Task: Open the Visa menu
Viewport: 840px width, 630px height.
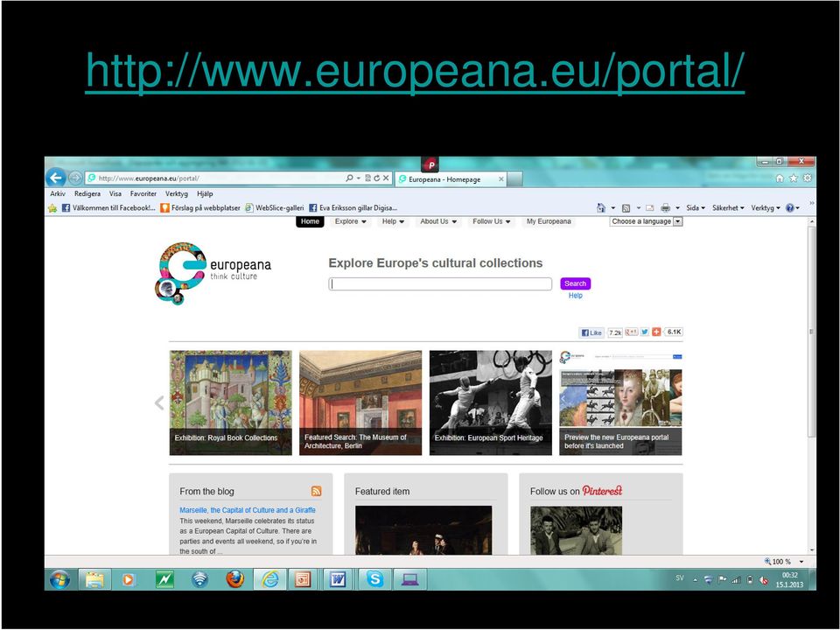Action: [x=115, y=194]
